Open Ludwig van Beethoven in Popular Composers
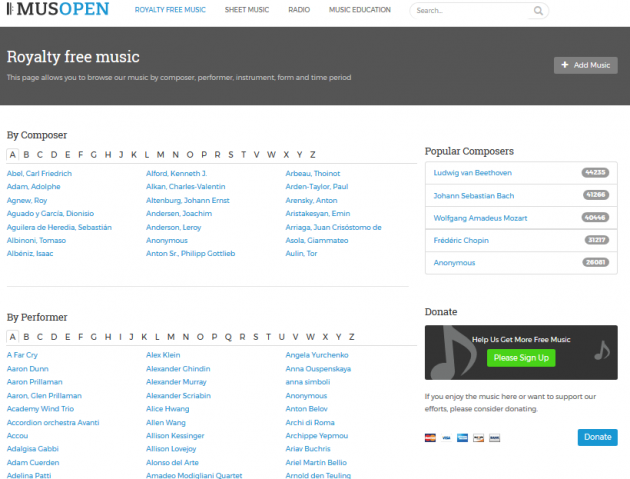The height and width of the screenshot is (479, 630). point(473,172)
